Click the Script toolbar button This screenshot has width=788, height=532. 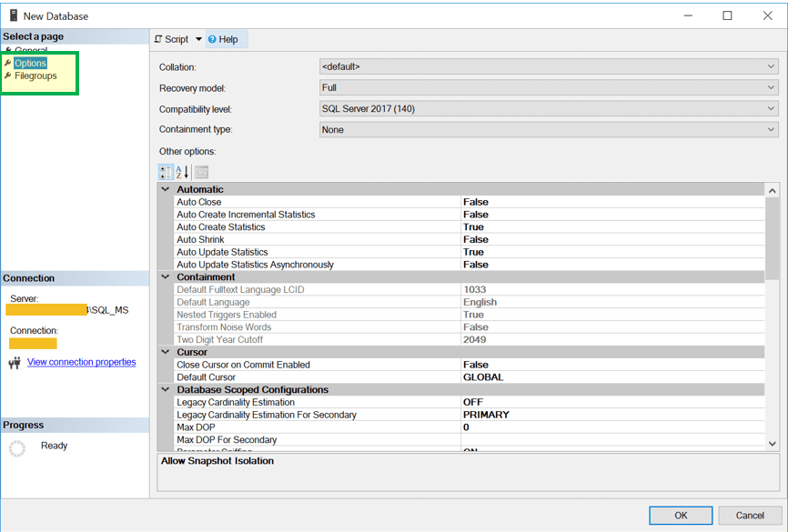[x=172, y=39]
